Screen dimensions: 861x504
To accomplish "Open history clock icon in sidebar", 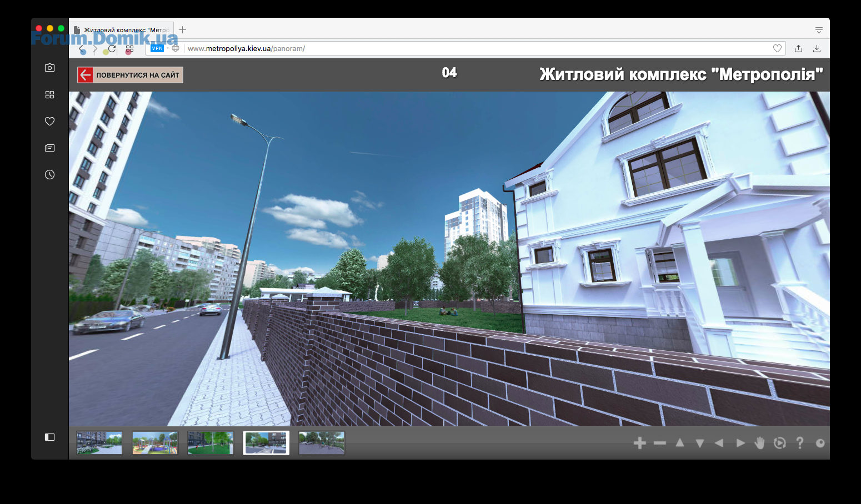I will [49, 174].
